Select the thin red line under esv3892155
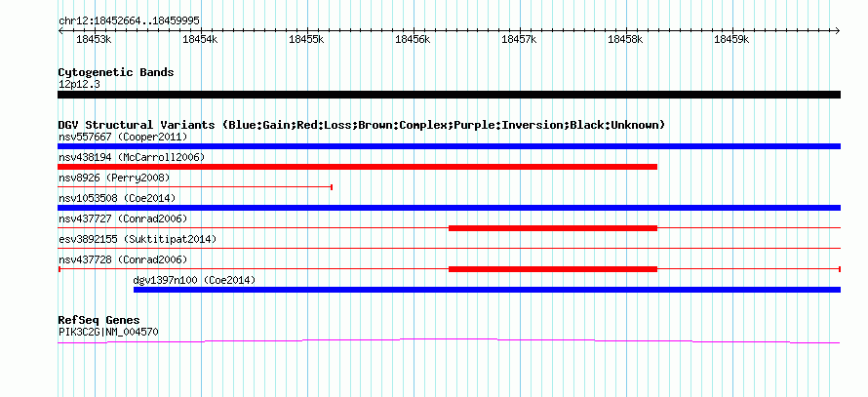This screenshot has width=868, height=397. click(449, 249)
